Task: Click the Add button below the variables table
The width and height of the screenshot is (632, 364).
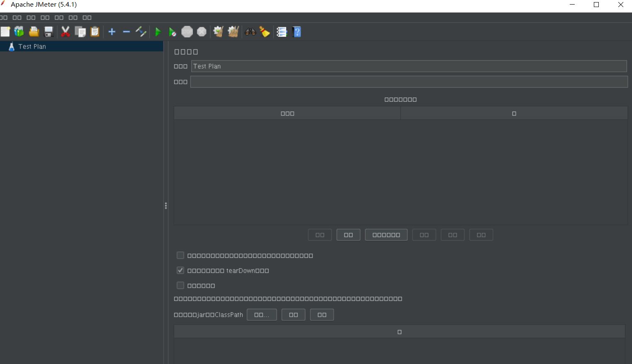Action: pyautogui.click(x=349, y=235)
